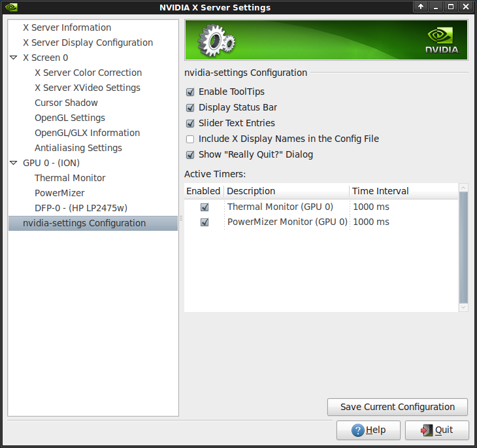Open Antialiasing Settings
Image resolution: width=477 pixels, height=448 pixels.
[78, 148]
